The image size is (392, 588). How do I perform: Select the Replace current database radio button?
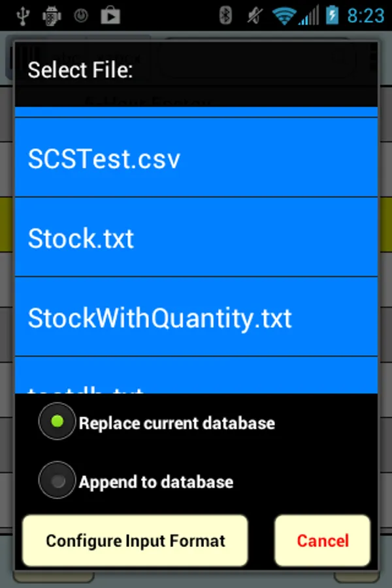coord(57,421)
